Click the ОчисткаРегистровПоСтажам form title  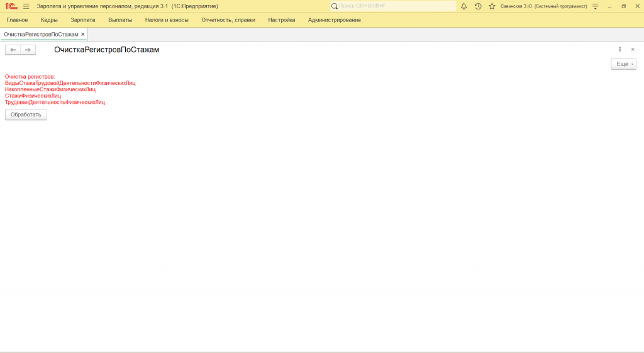click(x=107, y=50)
